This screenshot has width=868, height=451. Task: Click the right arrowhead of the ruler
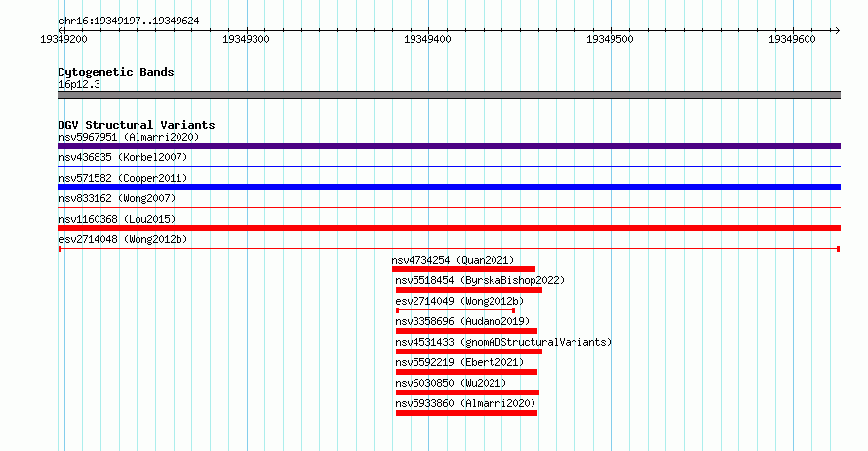point(837,31)
